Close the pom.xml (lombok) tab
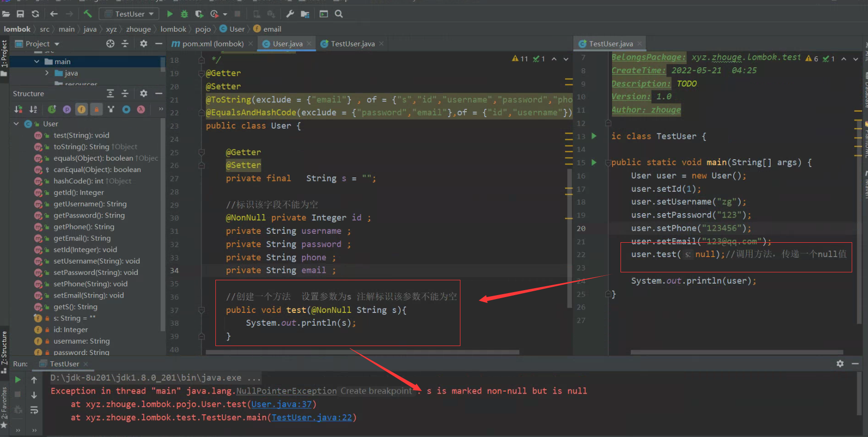This screenshot has height=437, width=868. [x=250, y=44]
